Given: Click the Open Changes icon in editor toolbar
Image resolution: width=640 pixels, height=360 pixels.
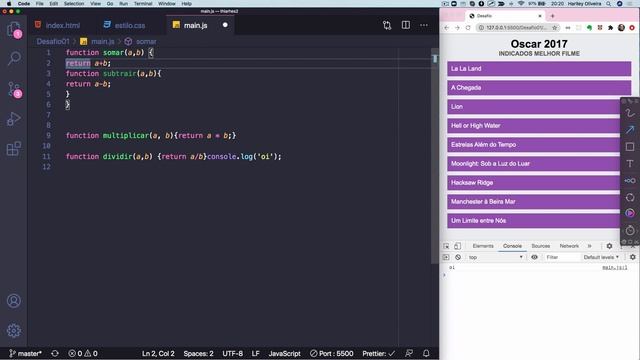Looking at the screenshot, I should (x=387, y=25).
